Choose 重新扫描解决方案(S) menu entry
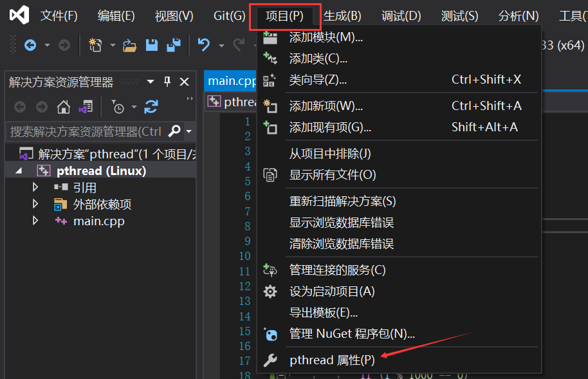 [x=400, y=201]
